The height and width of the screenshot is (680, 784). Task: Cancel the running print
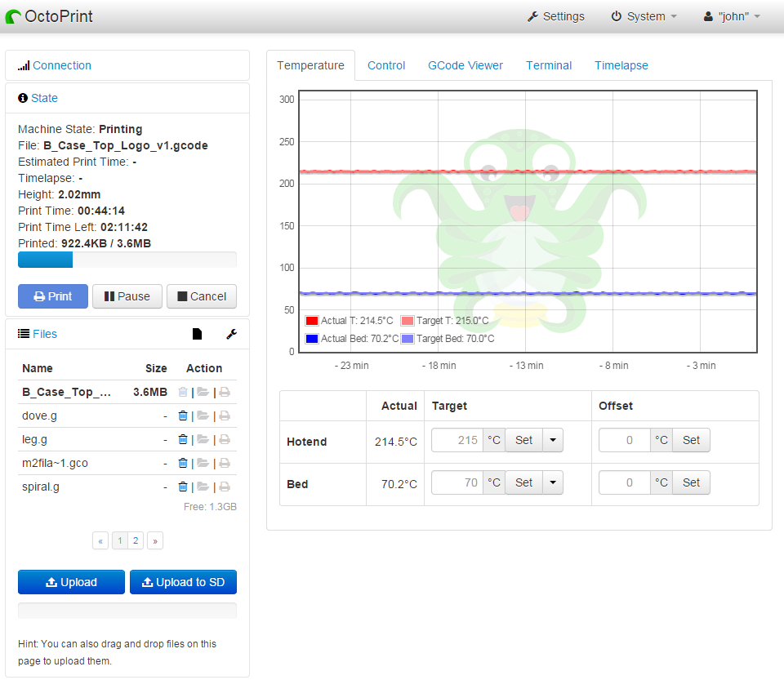[202, 296]
